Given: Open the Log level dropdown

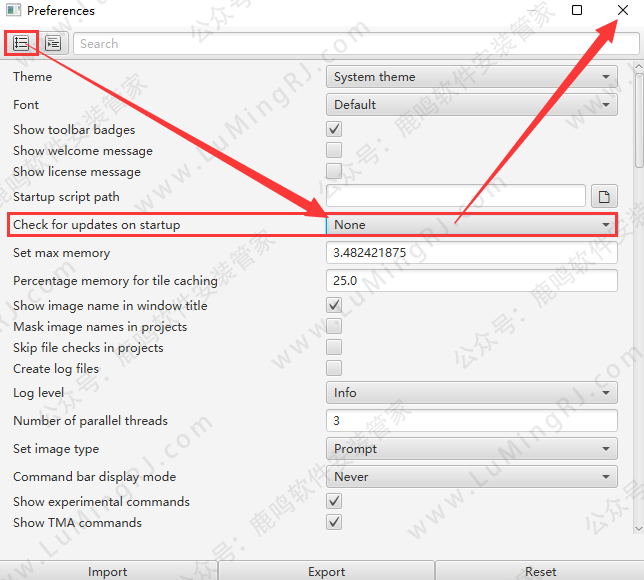Looking at the screenshot, I should 472,393.
